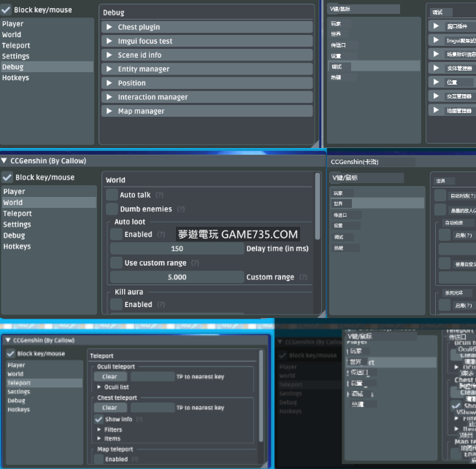Click the Delay time field showing 150

point(176,249)
